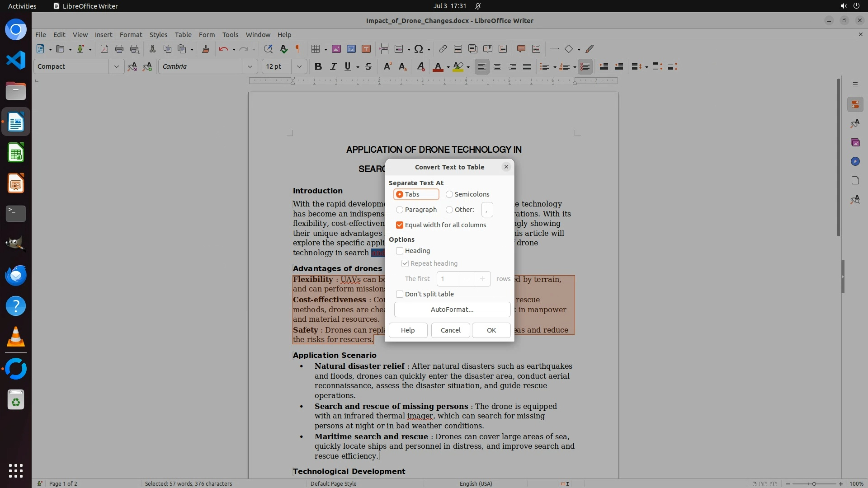Select the Semicolons radio button
The width and height of the screenshot is (868, 488).
point(449,194)
